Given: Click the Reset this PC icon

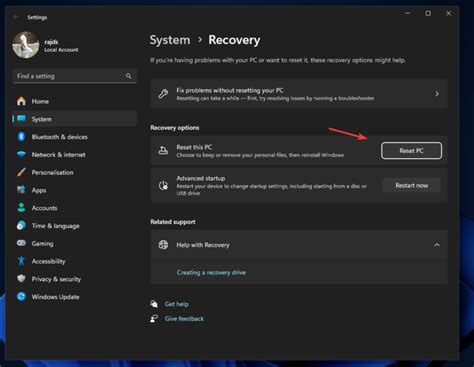Looking at the screenshot, I should click(x=163, y=150).
